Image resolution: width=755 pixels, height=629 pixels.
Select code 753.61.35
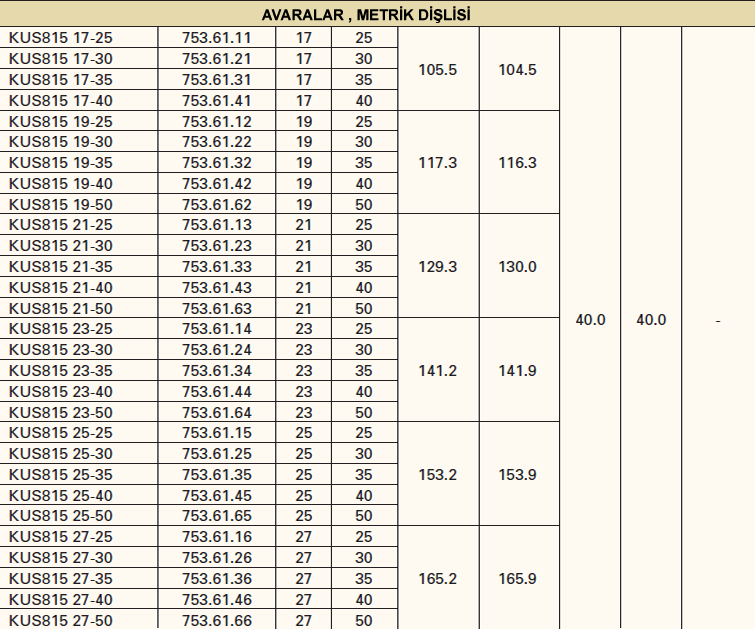coord(217,475)
